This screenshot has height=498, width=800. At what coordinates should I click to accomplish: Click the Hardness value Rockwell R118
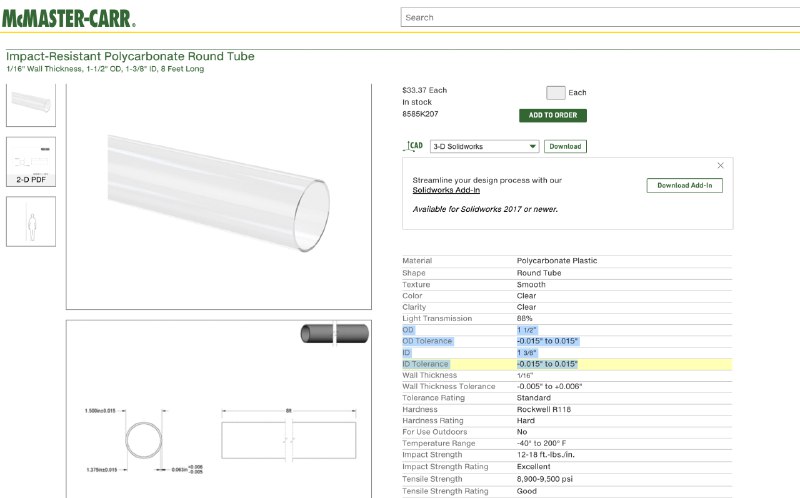coord(544,410)
